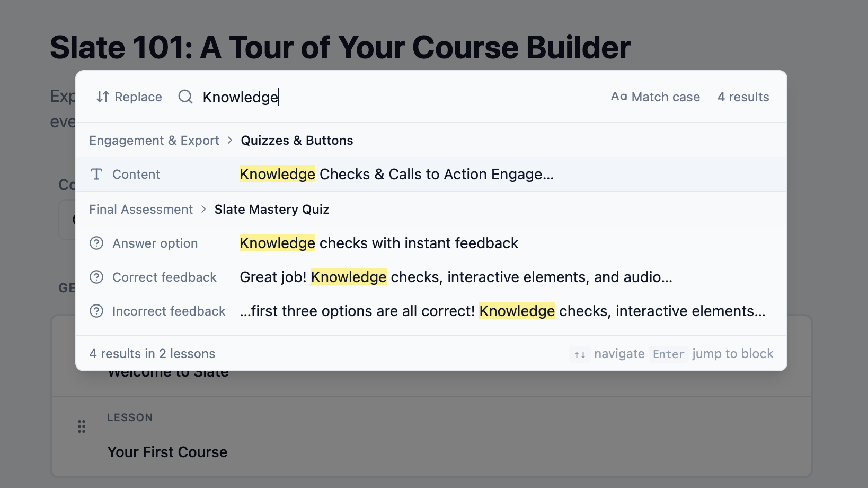Select the Content text-type icon in results
The width and height of the screenshot is (868, 488).
pos(96,174)
